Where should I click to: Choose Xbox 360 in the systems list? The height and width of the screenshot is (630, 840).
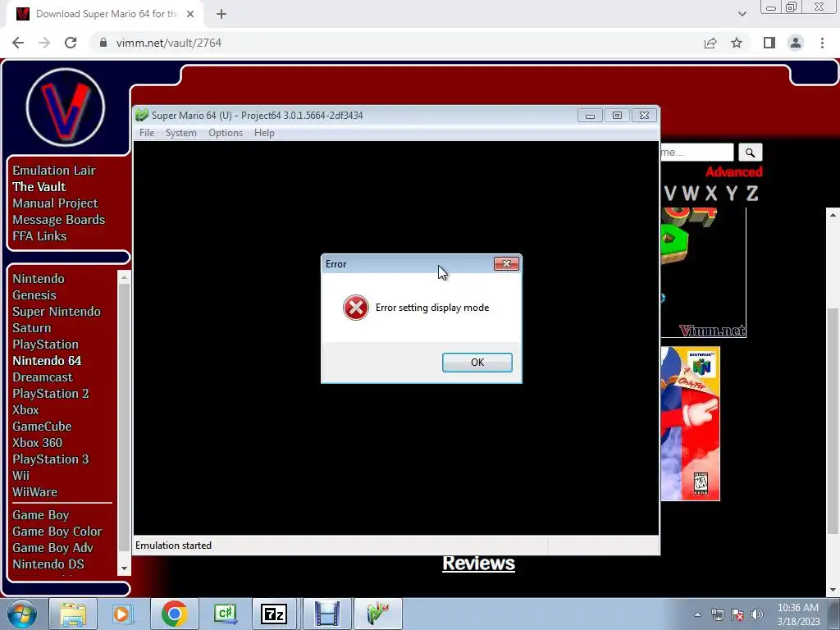coord(38,443)
